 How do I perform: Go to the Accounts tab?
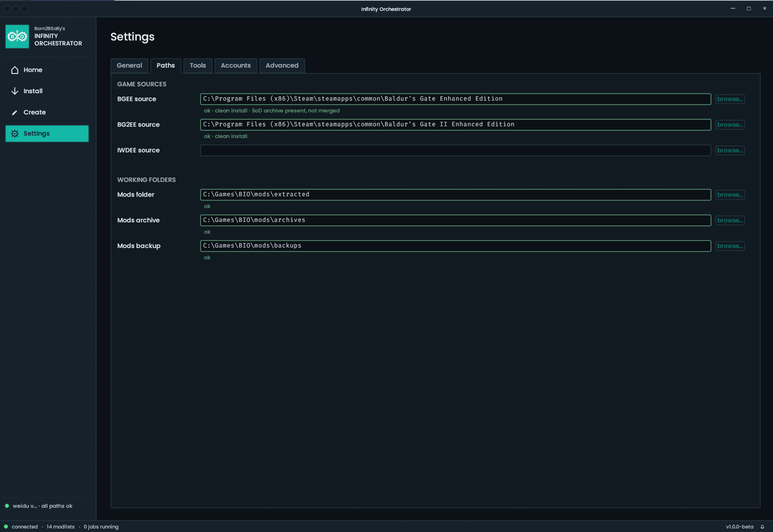pyautogui.click(x=236, y=65)
